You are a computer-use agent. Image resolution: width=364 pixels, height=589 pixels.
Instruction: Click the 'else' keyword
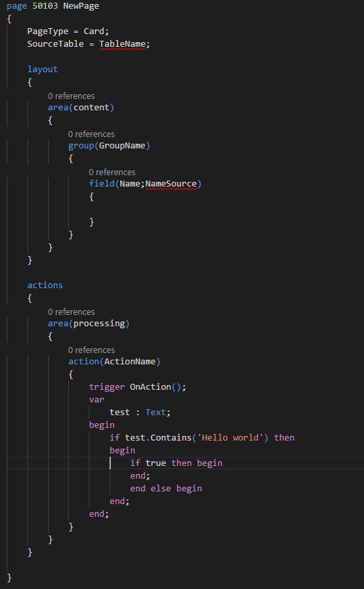coord(160,488)
